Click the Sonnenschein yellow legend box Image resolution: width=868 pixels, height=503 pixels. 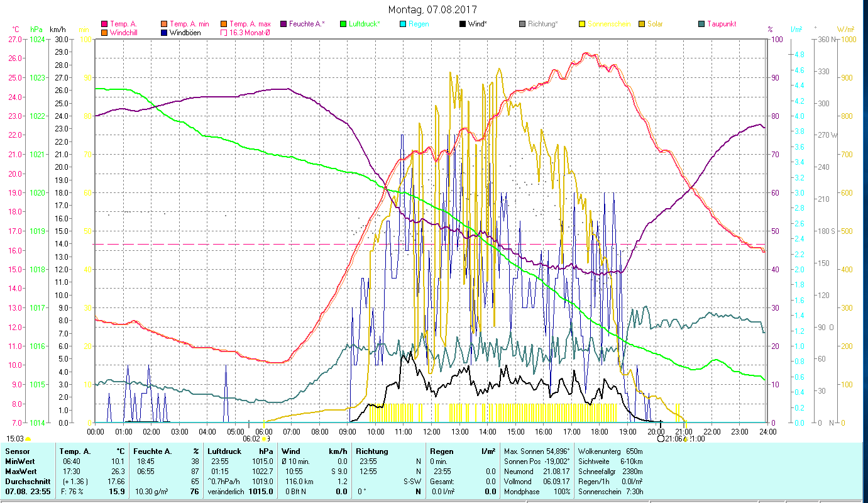[x=582, y=24]
